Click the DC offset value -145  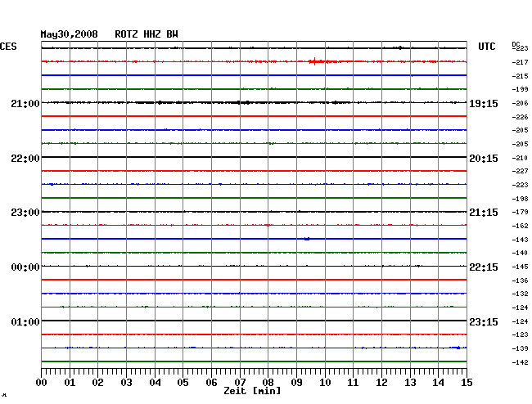[x=520, y=267]
